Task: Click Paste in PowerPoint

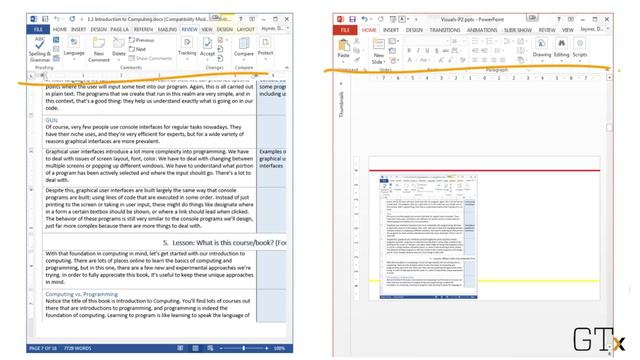Action: coord(344,49)
